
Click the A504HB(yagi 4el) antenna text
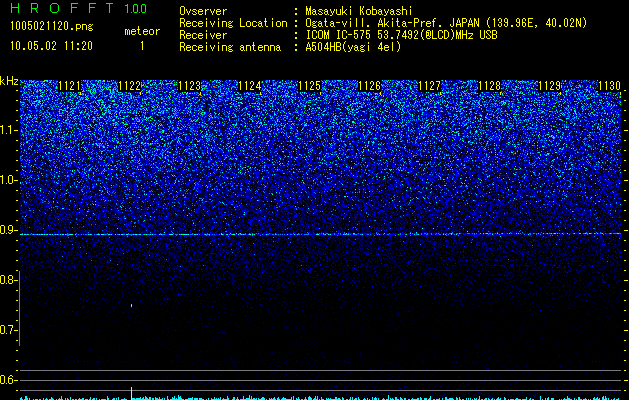coord(353,47)
